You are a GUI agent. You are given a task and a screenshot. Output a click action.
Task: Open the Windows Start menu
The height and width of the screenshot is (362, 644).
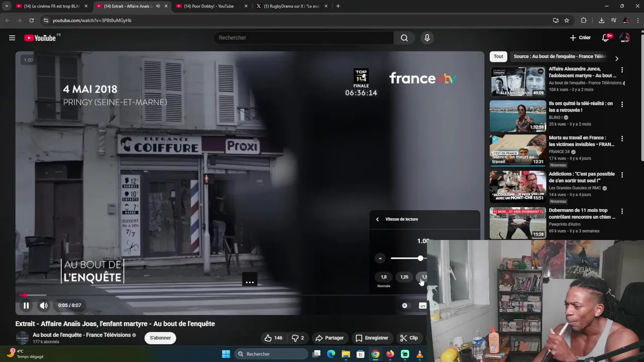226,354
